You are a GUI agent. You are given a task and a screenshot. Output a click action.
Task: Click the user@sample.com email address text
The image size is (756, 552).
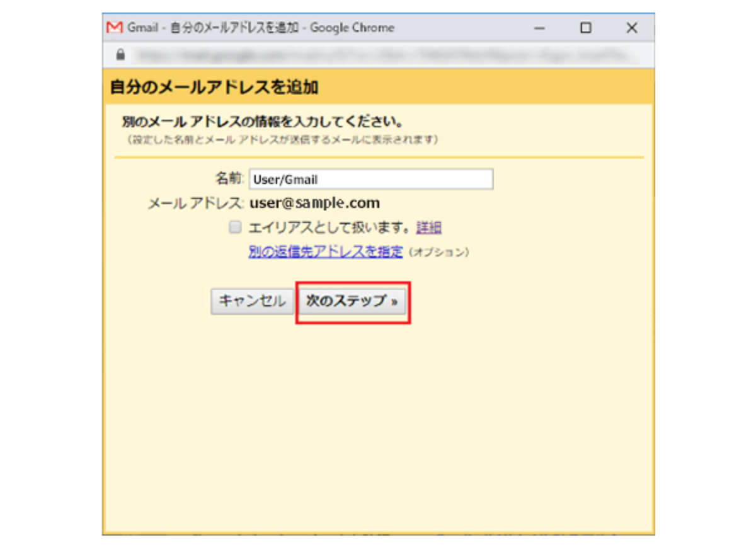tap(314, 203)
